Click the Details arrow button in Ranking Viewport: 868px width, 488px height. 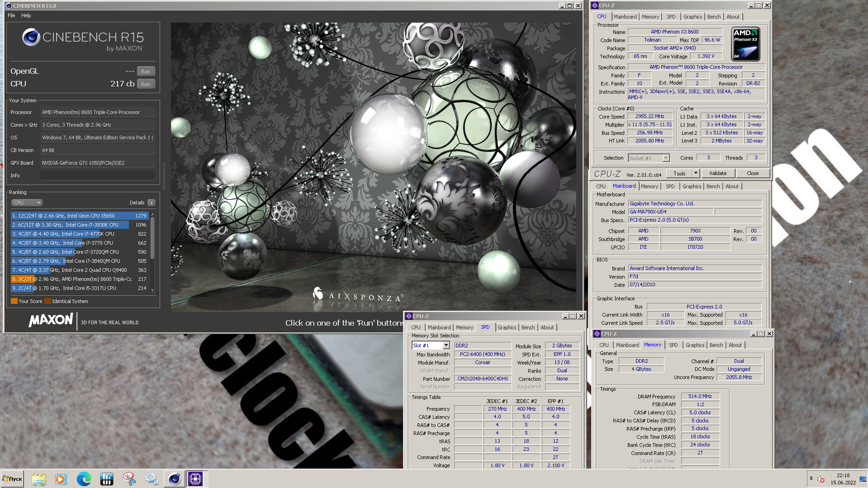click(152, 203)
